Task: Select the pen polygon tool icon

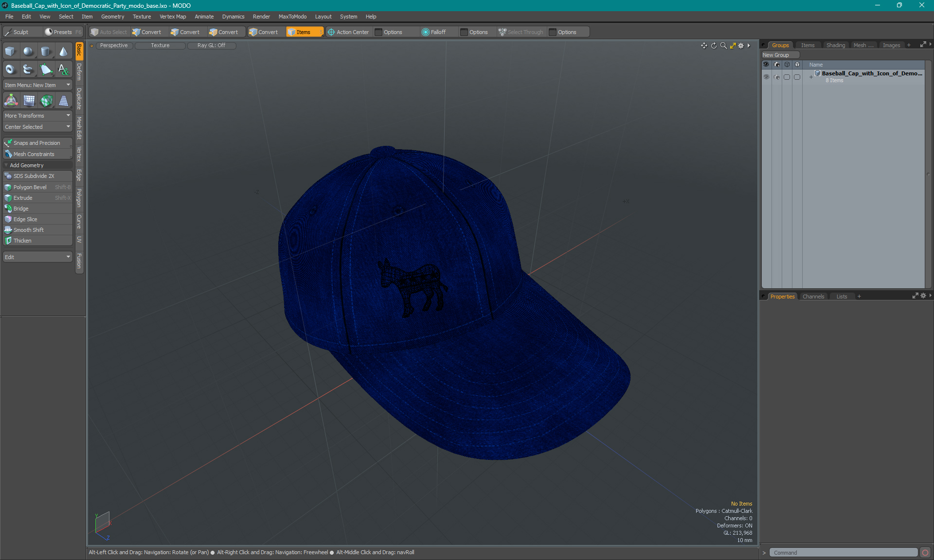Action: [46, 70]
